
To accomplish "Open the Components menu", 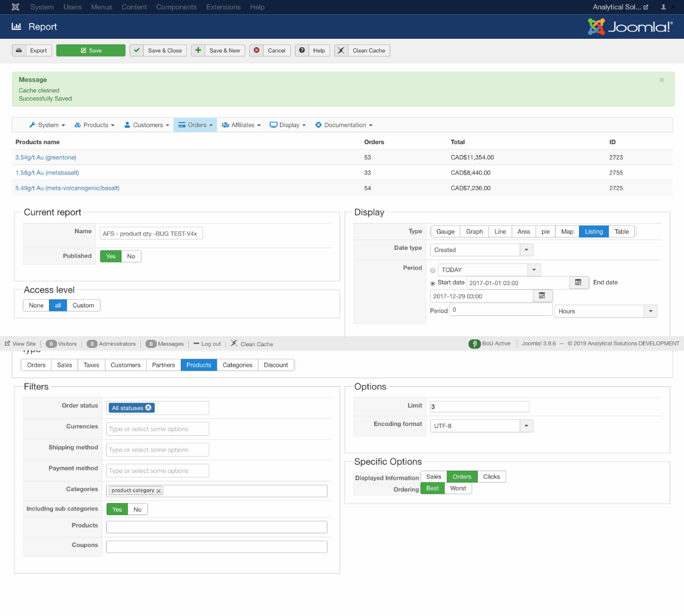I will 176,7.
